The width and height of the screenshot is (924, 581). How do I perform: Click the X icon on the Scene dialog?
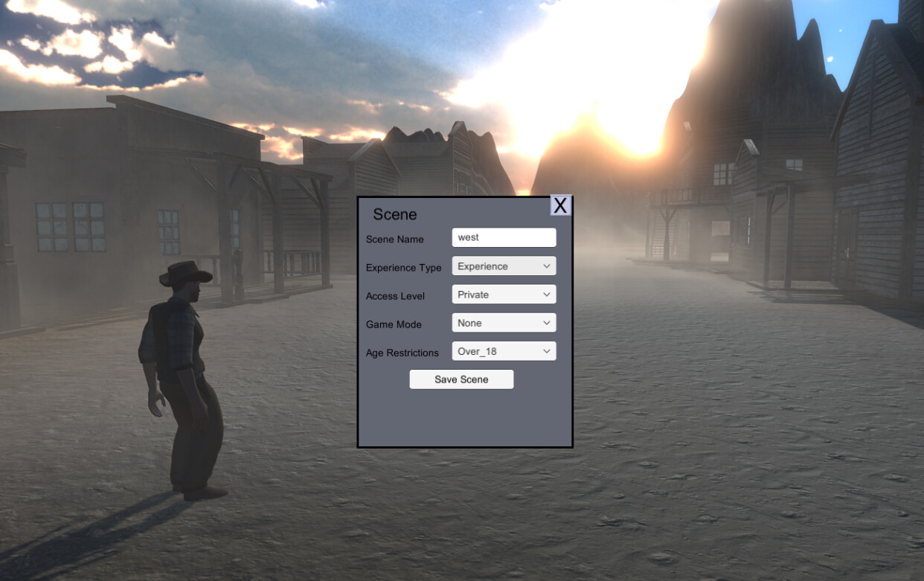click(560, 205)
